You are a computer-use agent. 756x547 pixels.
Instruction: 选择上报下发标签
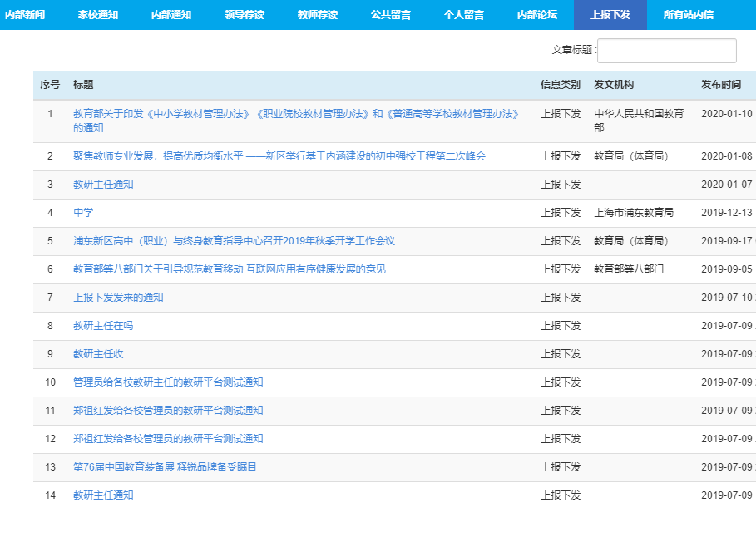(x=612, y=14)
